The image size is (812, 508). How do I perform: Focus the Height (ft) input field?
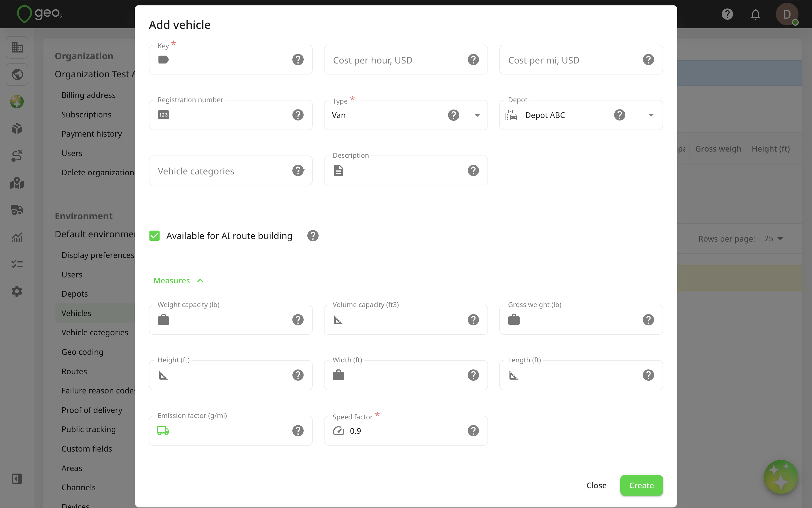[x=231, y=375]
